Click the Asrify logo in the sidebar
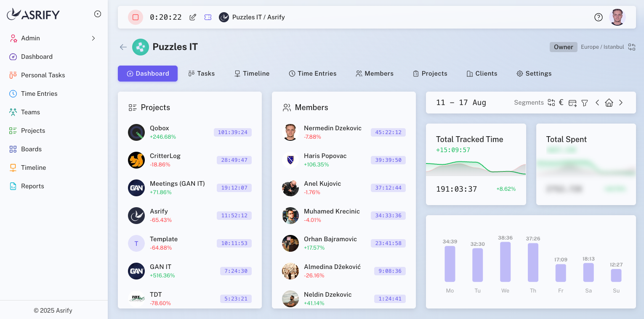Image resolution: width=644 pixels, height=319 pixels. point(33,14)
